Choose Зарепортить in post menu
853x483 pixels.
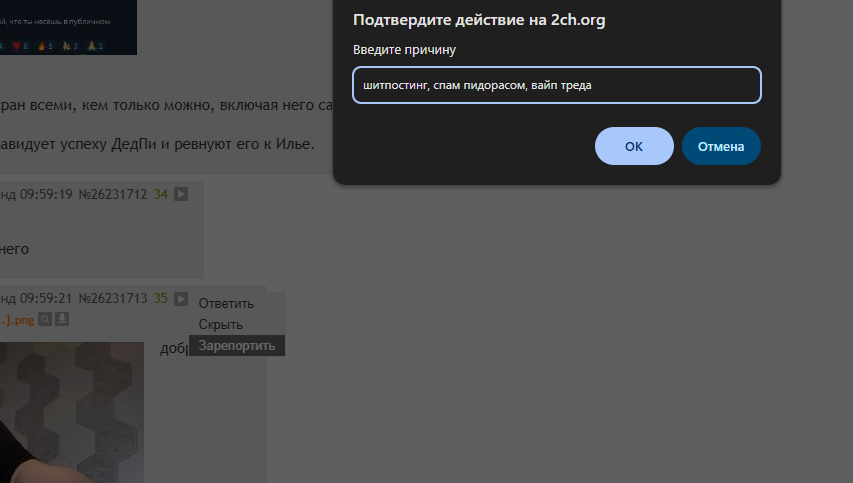[237, 345]
